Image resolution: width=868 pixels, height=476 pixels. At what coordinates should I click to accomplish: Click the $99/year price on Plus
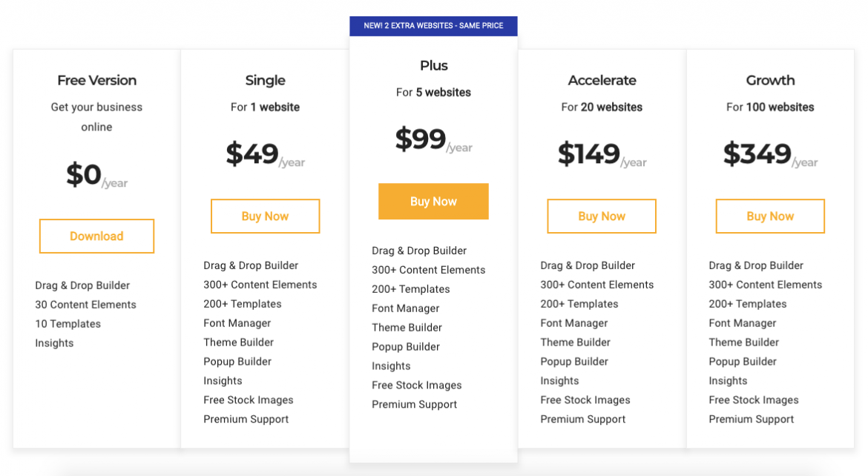[433, 138]
